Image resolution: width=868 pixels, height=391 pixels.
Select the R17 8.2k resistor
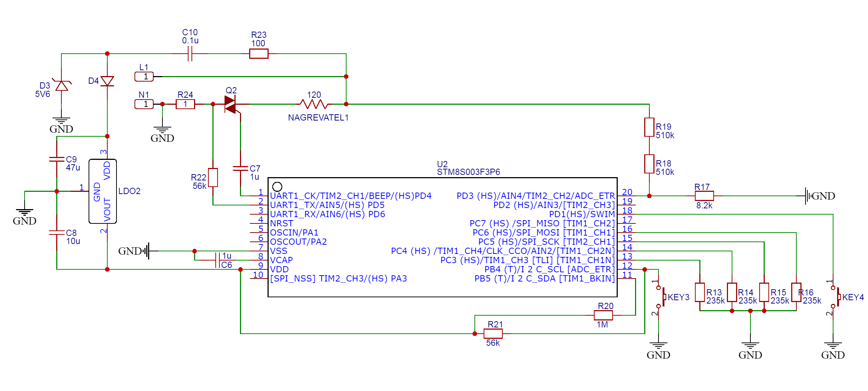(704, 196)
